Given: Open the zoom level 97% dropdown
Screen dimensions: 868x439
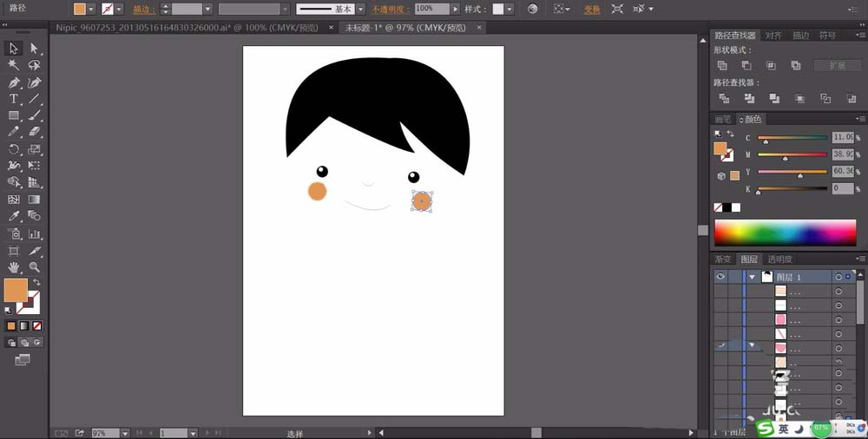Looking at the screenshot, I should click(125, 432).
